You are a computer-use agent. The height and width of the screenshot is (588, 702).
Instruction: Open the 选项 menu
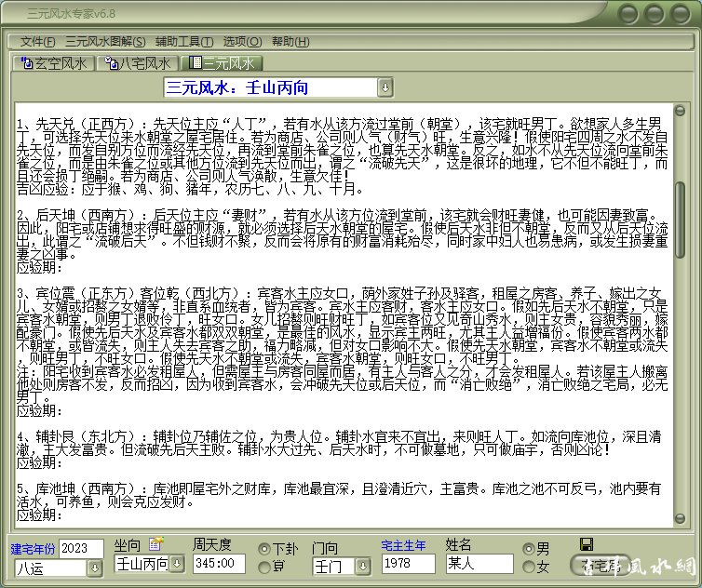241,41
